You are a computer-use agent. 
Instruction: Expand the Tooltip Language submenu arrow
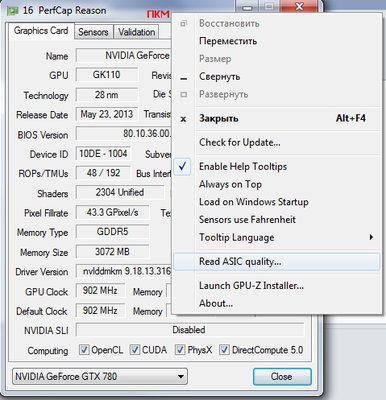(x=371, y=237)
